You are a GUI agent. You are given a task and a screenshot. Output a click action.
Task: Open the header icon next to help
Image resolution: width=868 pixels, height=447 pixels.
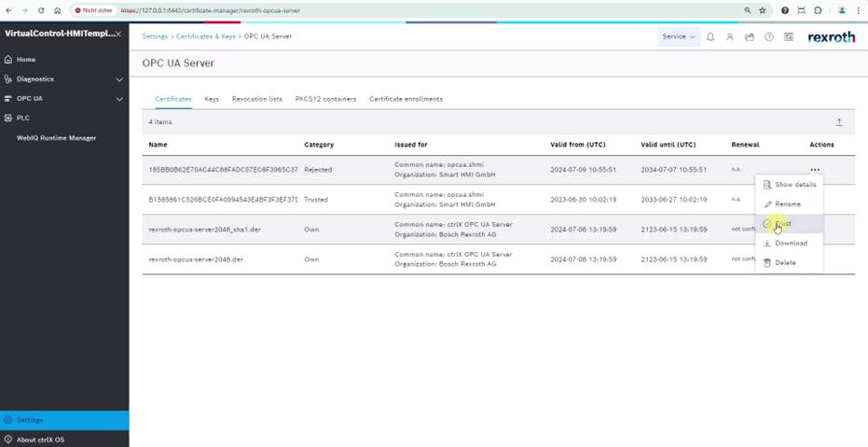pyautogui.click(x=789, y=37)
